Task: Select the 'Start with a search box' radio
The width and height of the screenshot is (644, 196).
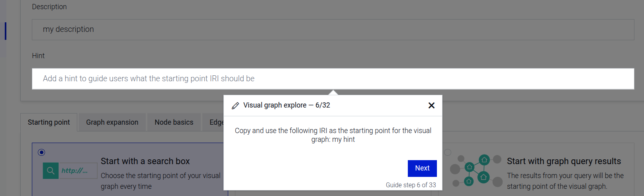Action: click(x=41, y=153)
